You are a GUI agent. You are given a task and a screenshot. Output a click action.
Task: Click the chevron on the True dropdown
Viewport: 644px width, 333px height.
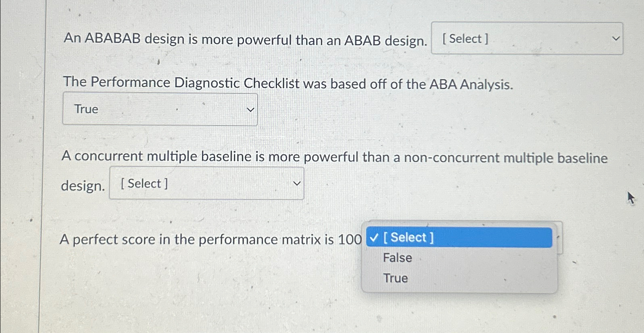(x=251, y=109)
